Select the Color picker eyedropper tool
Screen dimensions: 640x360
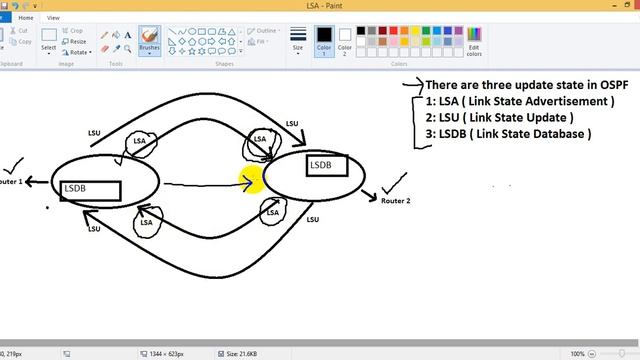tap(116, 49)
